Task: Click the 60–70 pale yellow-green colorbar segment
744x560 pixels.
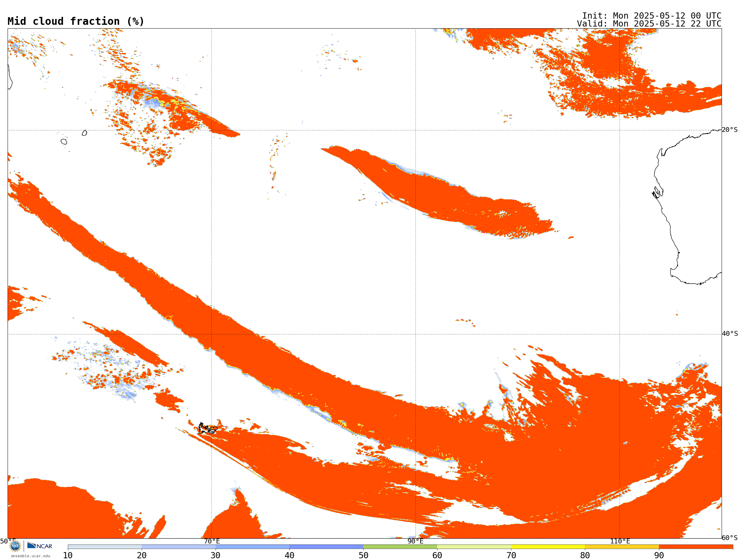Action: (474, 547)
